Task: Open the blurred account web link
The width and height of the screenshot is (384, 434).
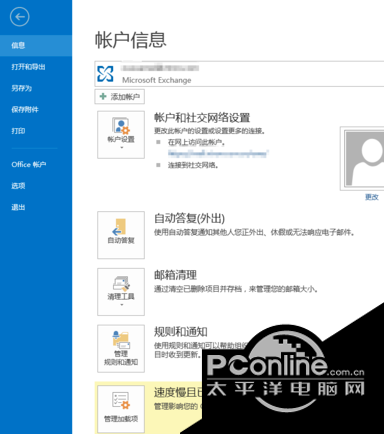Action: click(218, 153)
